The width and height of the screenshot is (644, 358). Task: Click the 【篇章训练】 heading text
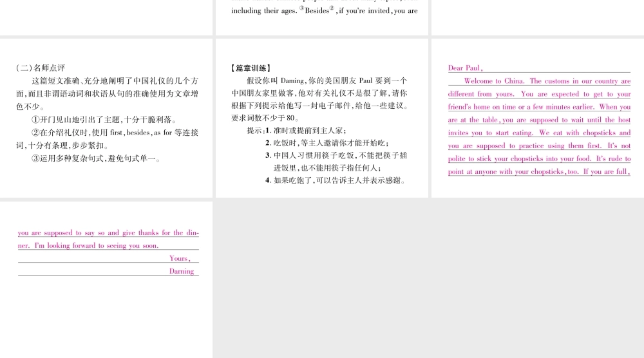click(251, 68)
